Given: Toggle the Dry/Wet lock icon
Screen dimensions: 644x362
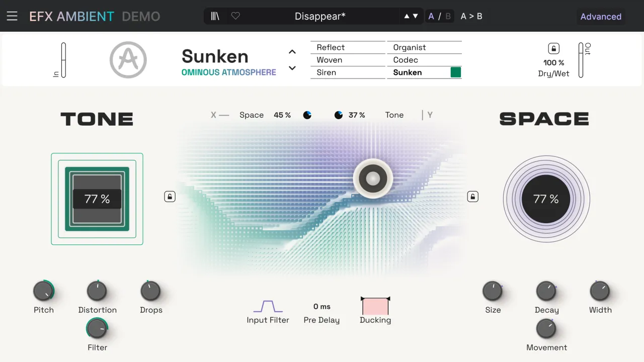Looking at the screenshot, I should point(553,49).
